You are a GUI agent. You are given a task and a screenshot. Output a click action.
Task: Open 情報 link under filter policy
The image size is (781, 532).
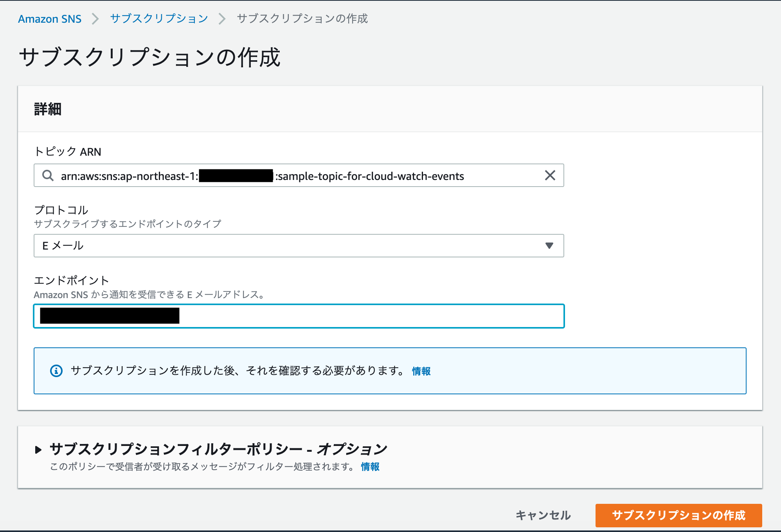click(x=370, y=467)
